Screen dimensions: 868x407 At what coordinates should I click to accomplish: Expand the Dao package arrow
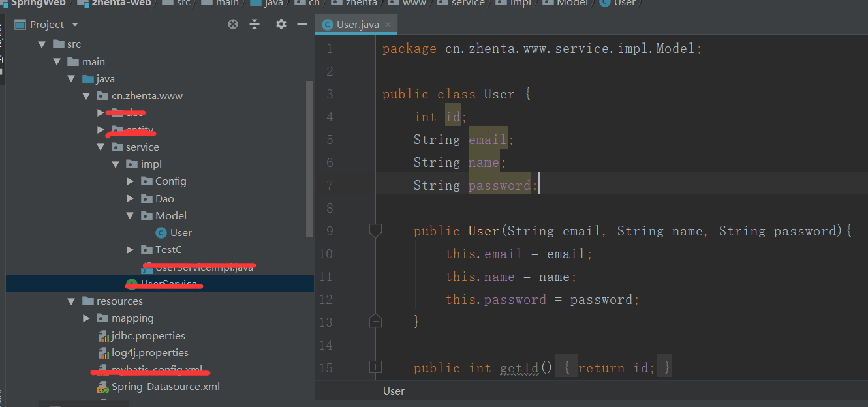click(x=130, y=198)
